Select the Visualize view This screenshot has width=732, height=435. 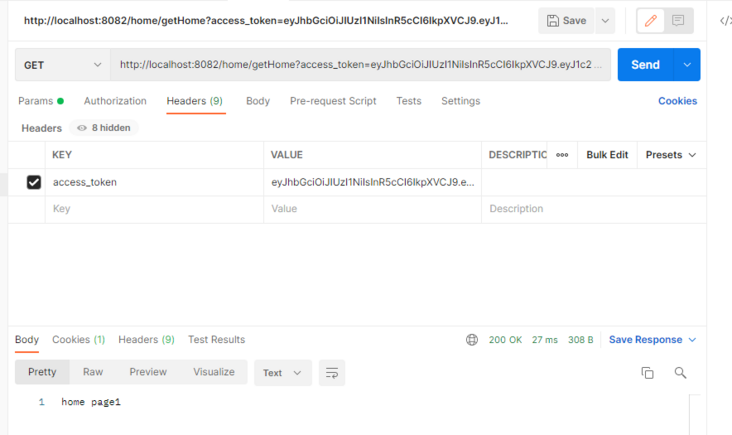coord(214,372)
